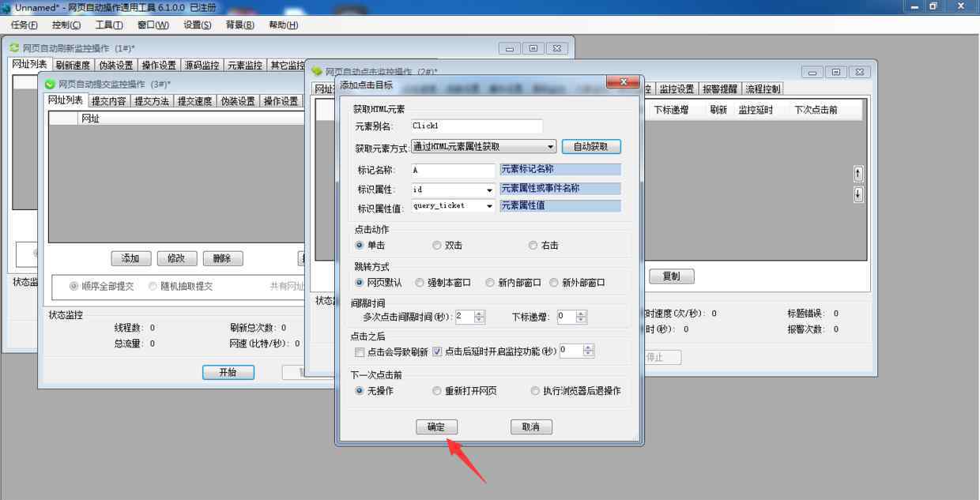Expand the 标识属性 id dropdown
980x500 pixels.
(x=489, y=190)
